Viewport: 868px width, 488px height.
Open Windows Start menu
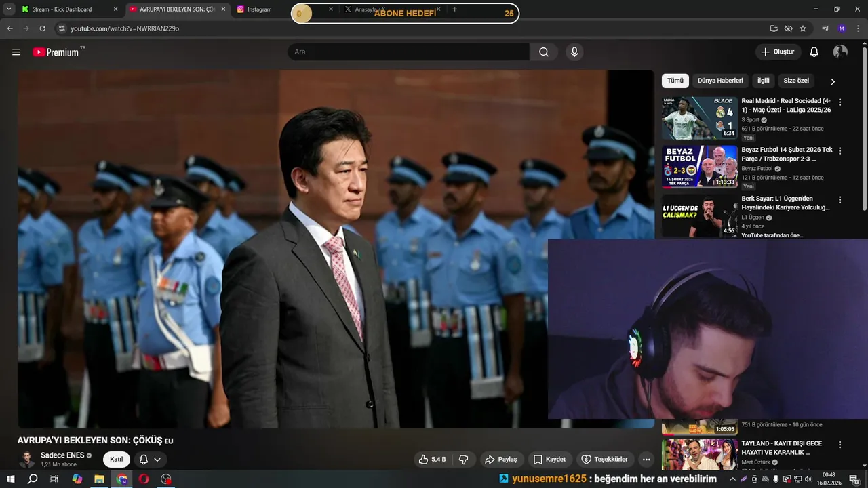click(x=11, y=479)
